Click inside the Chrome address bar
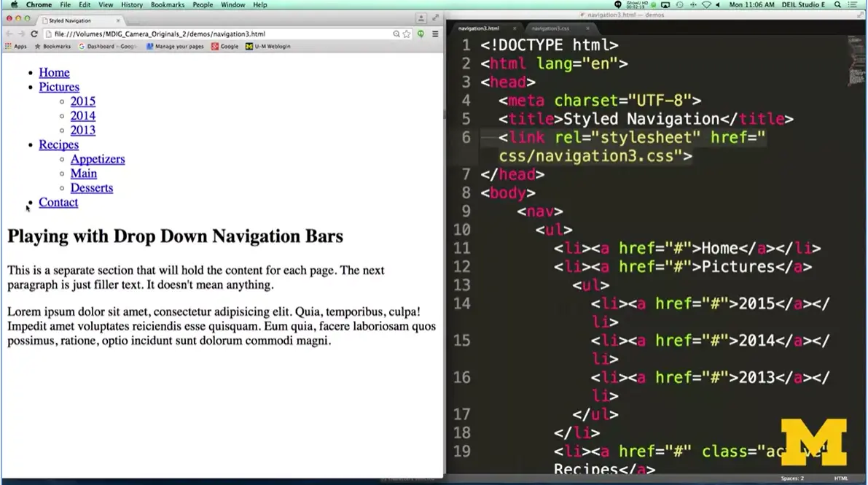The width and height of the screenshot is (868, 485). click(x=219, y=34)
